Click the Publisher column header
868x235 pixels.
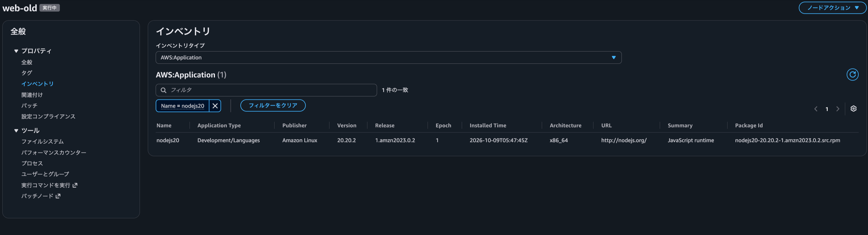[x=294, y=125]
